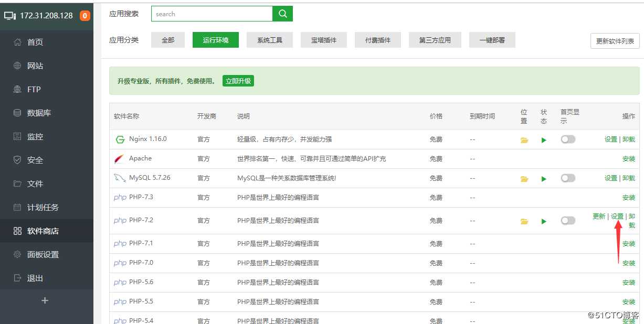Select the 第三方应用 category tab
Viewport: 644px width, 324px height.
435,40
